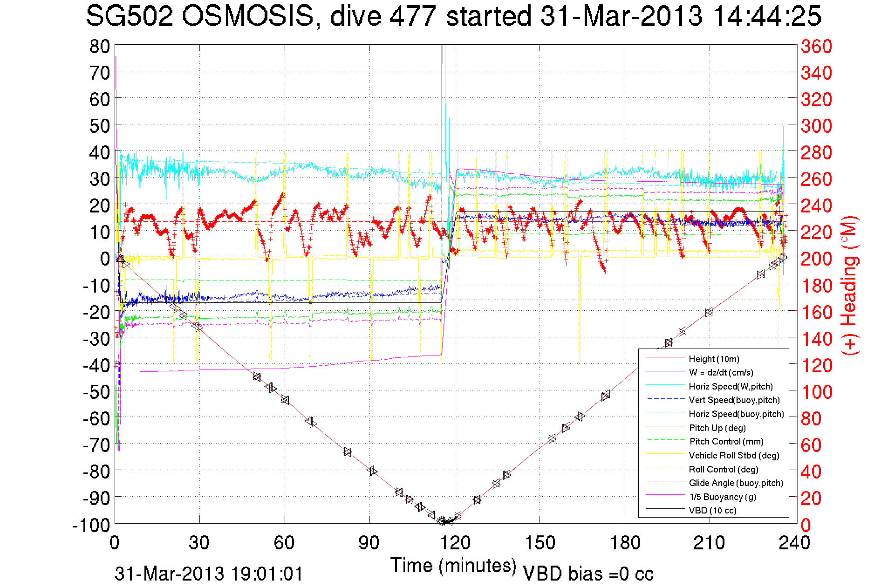This screenshot has height=588, width=881.
Task: Select the "Roll Control (deg)" legend label
Action: pos(724,469)
